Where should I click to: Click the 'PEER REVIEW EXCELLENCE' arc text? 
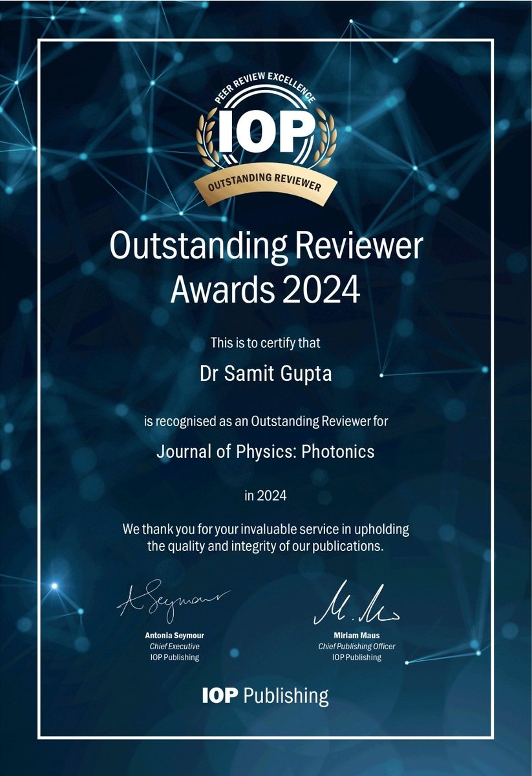(265, 87)
